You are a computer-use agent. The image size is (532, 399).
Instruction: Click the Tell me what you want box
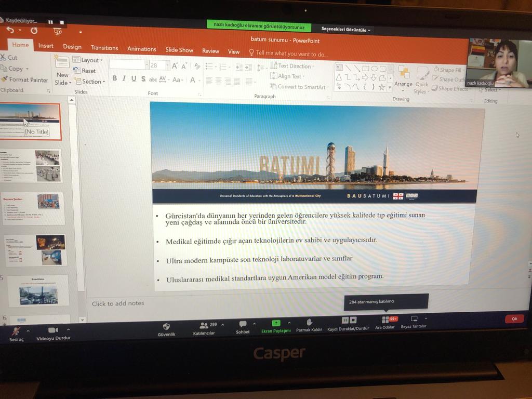pyautogui.click(x=288, y=54)
